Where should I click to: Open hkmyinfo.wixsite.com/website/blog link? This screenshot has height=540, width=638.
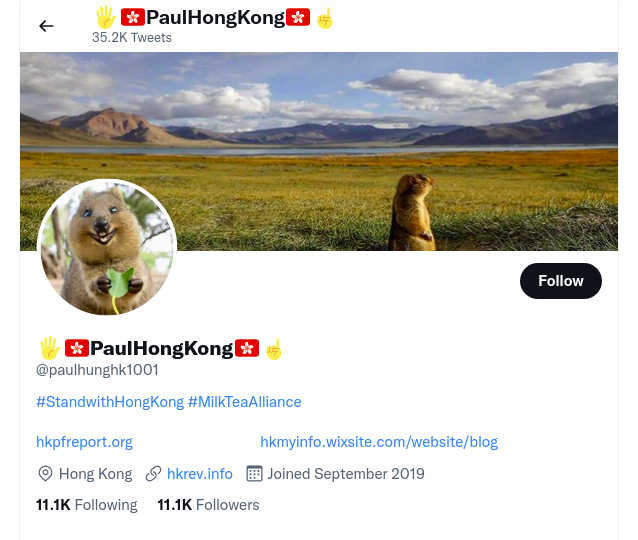click(x=379, y=442)
